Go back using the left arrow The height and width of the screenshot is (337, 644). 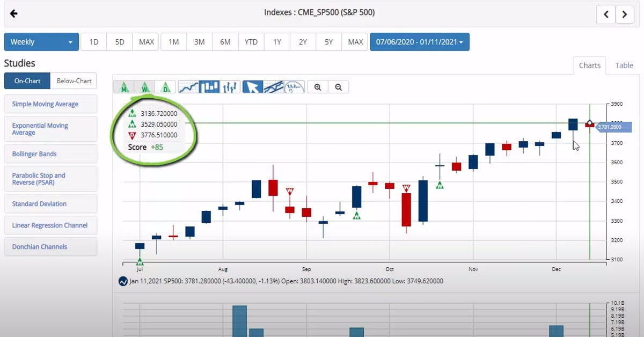tap(14, 13)
